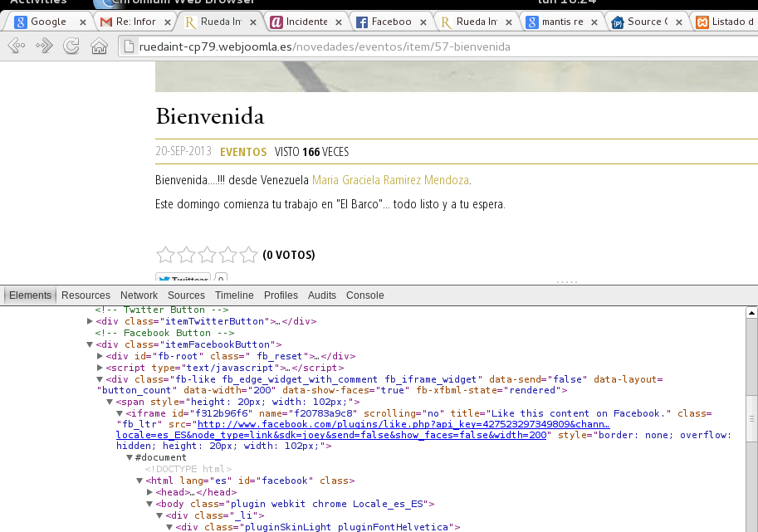Close the Incidente tab
758x532 pixels.
[339, 22]
